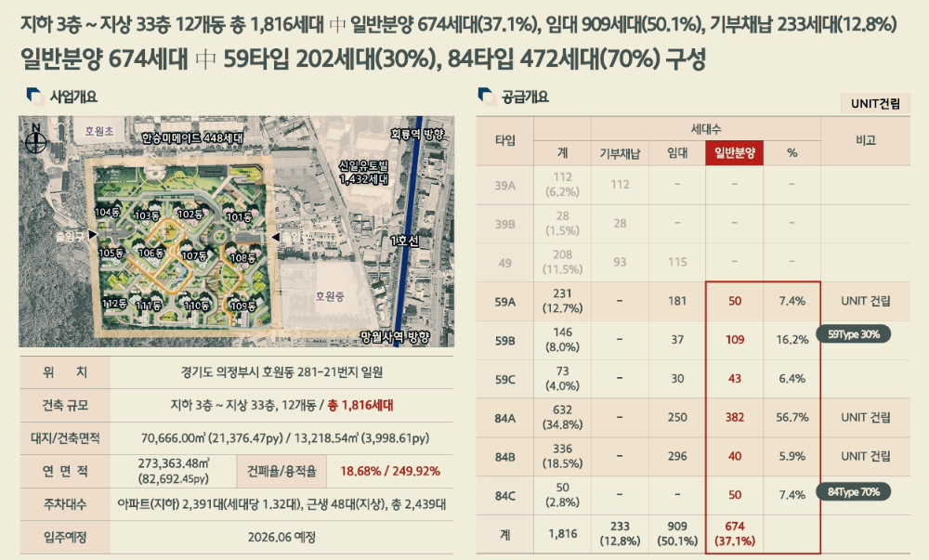This screenshot has height=560, width=929.
Task: Select the 타입 header cell
Action: [504, 140]
